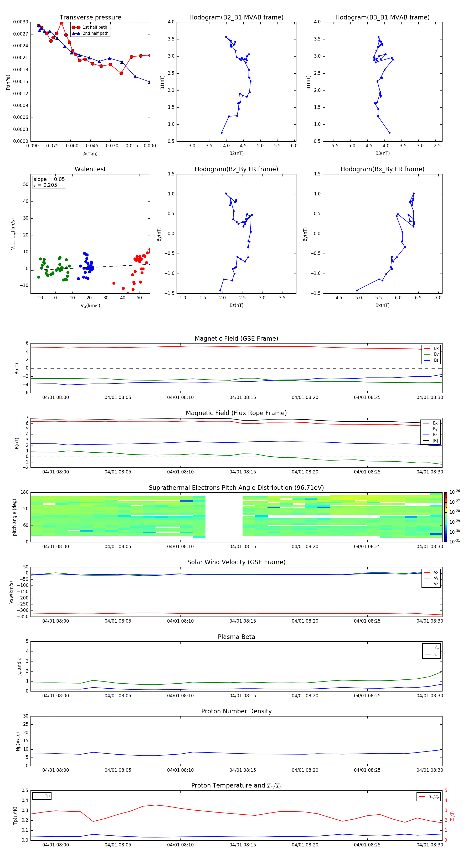
Task: Select the red Te/Tp legend entry
Action: tap(429, 796)
